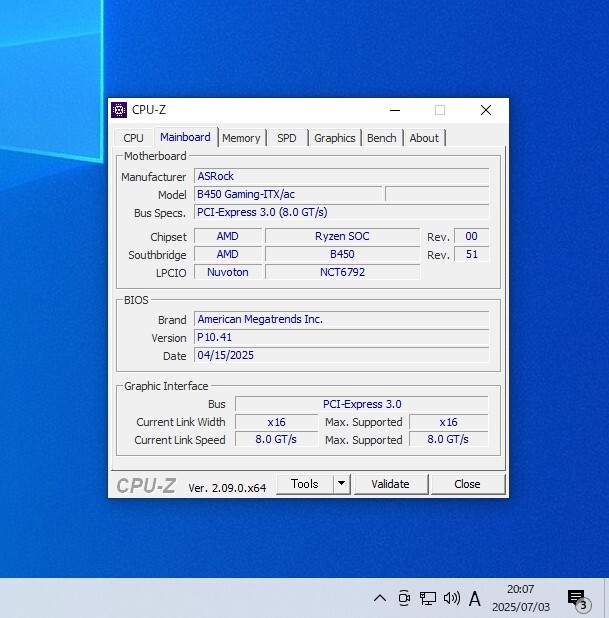Open the CPU tab

[133, 138]
